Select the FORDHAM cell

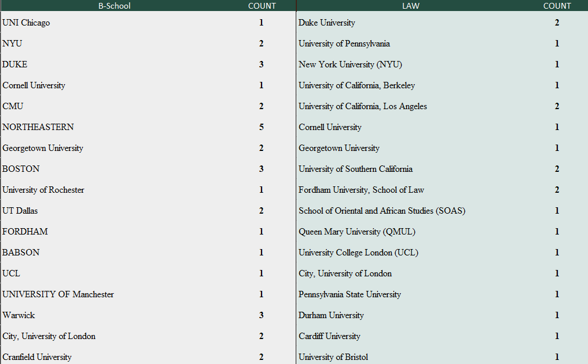click(x=25, y=232)
